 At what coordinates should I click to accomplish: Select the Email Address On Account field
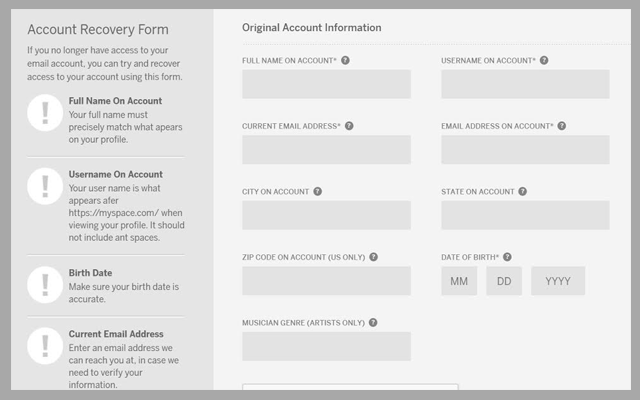click(x=525, y=150)
